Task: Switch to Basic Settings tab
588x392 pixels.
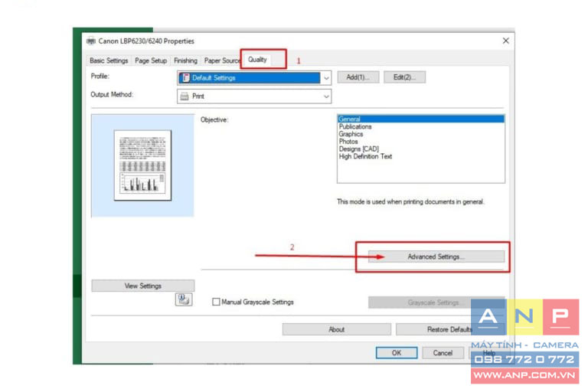Action: 109,60
